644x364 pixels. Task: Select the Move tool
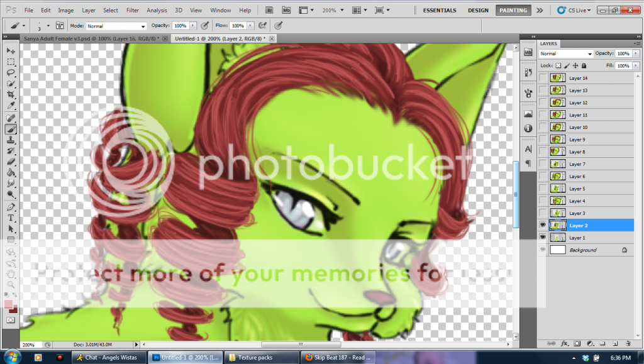(x=11, y=50)
